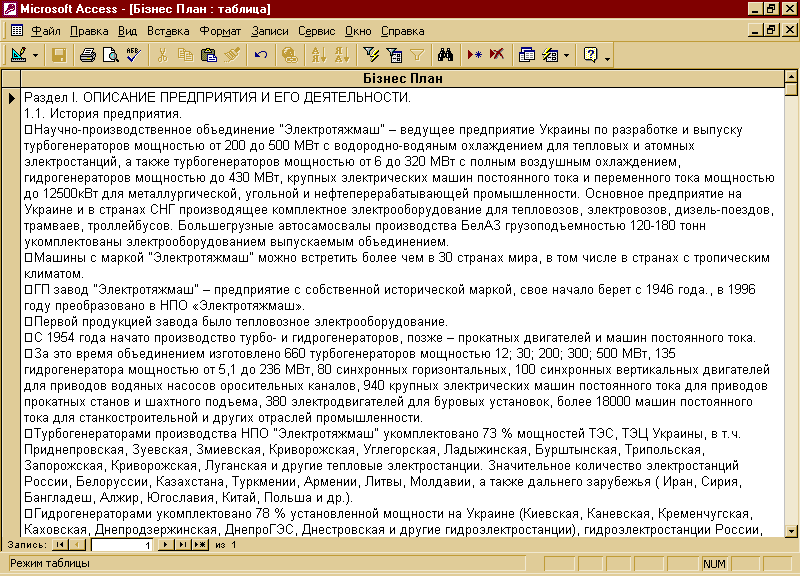
Task: Select the record row selector arrow
Action: 11,98
